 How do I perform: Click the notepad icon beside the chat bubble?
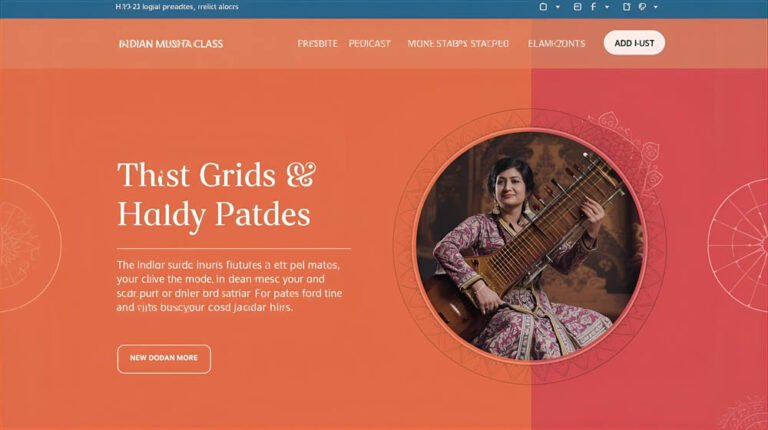626,7
